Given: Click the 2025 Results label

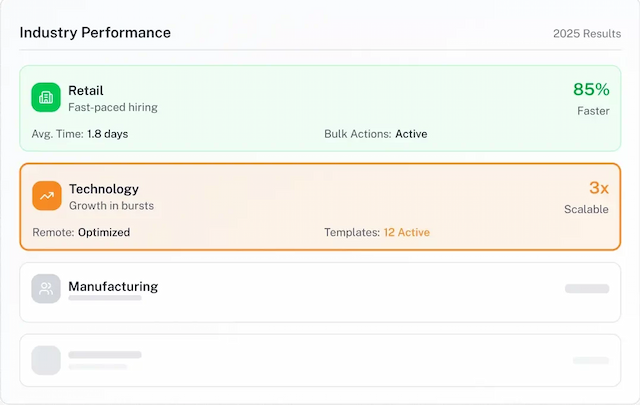Looking at the screenshot, I should point(587,33).
